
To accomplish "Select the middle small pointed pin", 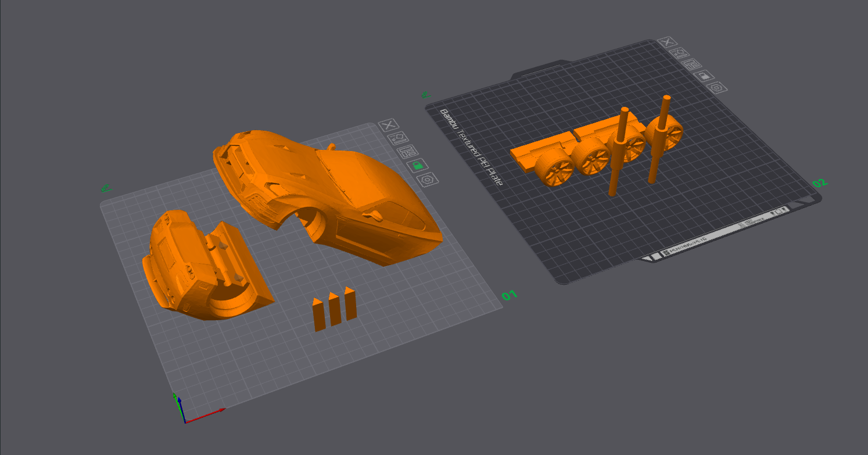I will 335,309.
